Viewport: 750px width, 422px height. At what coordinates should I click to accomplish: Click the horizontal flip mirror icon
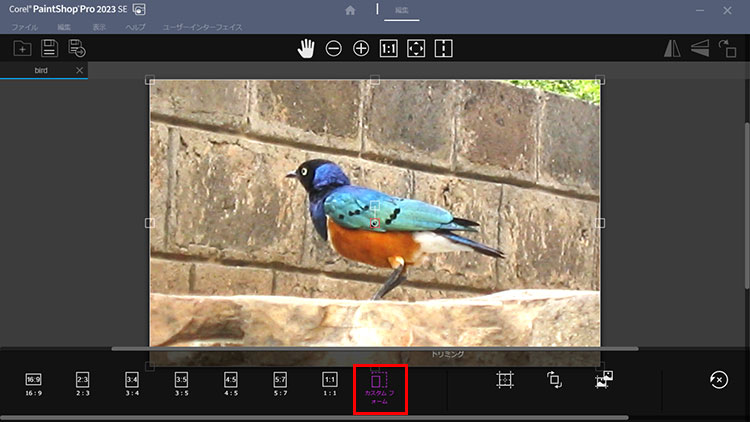click(672, 48)
